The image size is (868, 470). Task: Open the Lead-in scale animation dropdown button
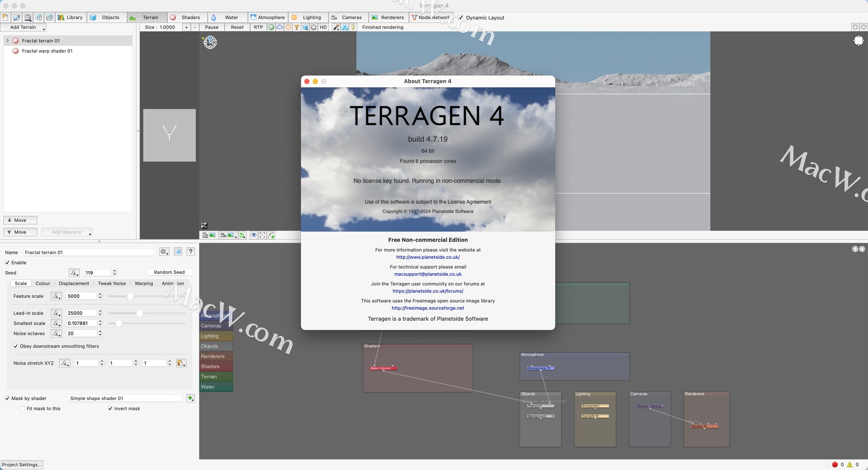coord(56,313)
